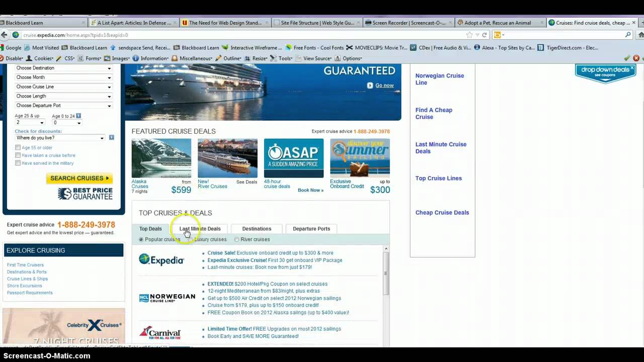Viewport: 644px width, 362px height.
Task: Click the info icon beside age selectors
Action: tap(78, 116)
